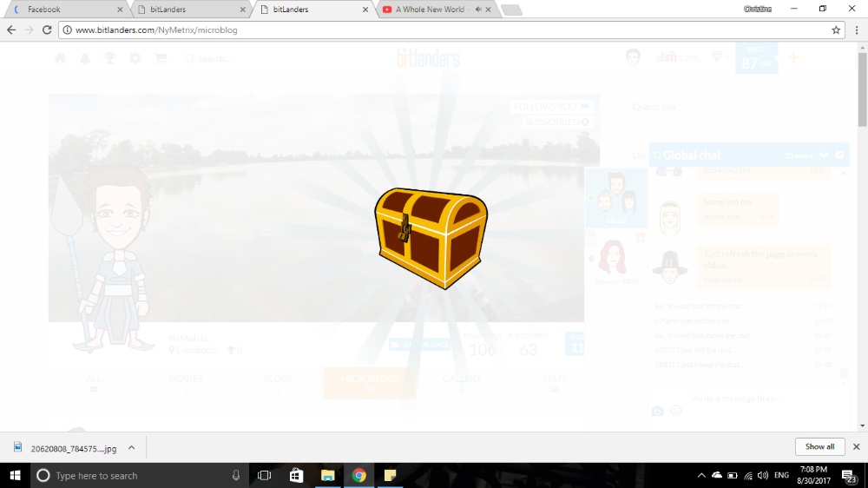Open Microsoft Store from taskbar
This screenshot has width=868, height=488.
click(x=296, y=475)
